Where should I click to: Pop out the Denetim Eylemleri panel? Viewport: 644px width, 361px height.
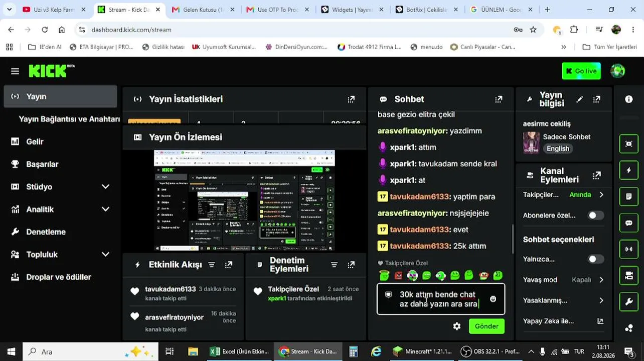[351, 265]
